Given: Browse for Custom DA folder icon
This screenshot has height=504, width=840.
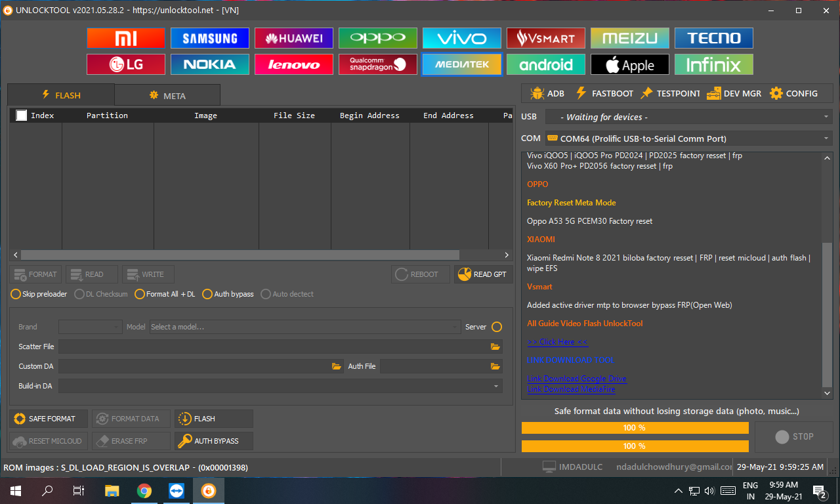Looking at the screenshot, I should tap(336, 366).
